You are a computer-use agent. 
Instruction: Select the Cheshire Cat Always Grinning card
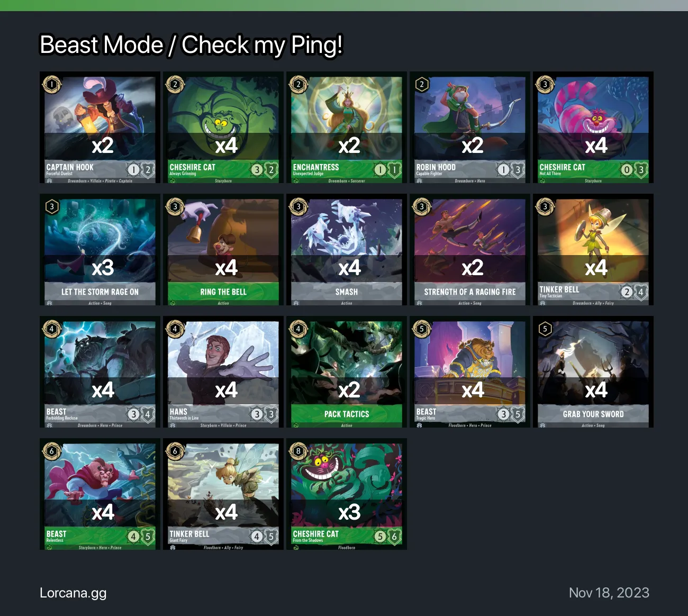tap(223, 128)
